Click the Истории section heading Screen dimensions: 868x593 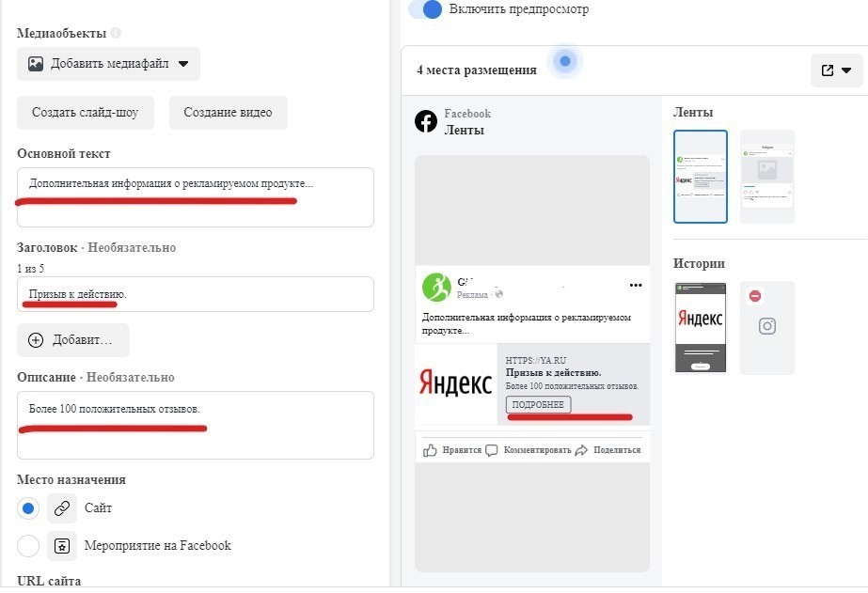click(x=699, y=263)
